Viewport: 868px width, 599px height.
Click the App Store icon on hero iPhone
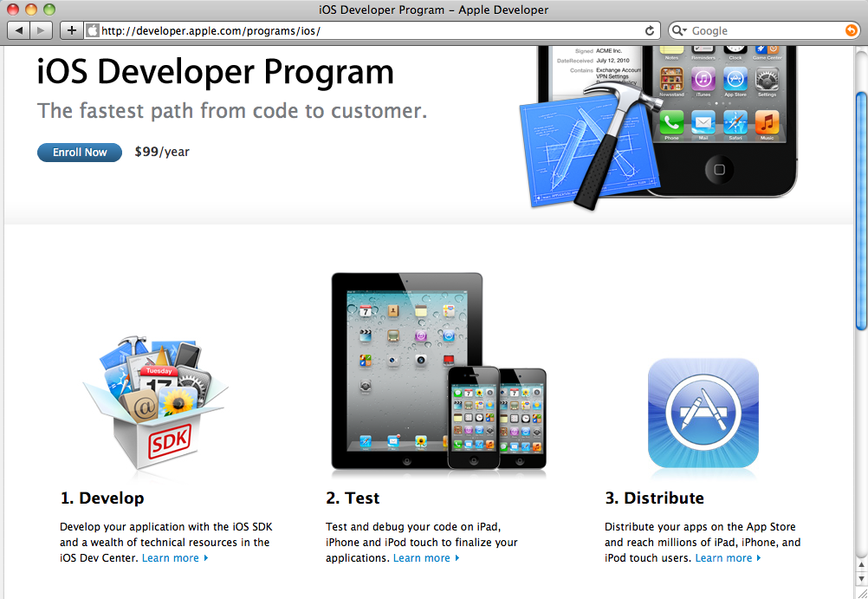click(x=735, y=79)
